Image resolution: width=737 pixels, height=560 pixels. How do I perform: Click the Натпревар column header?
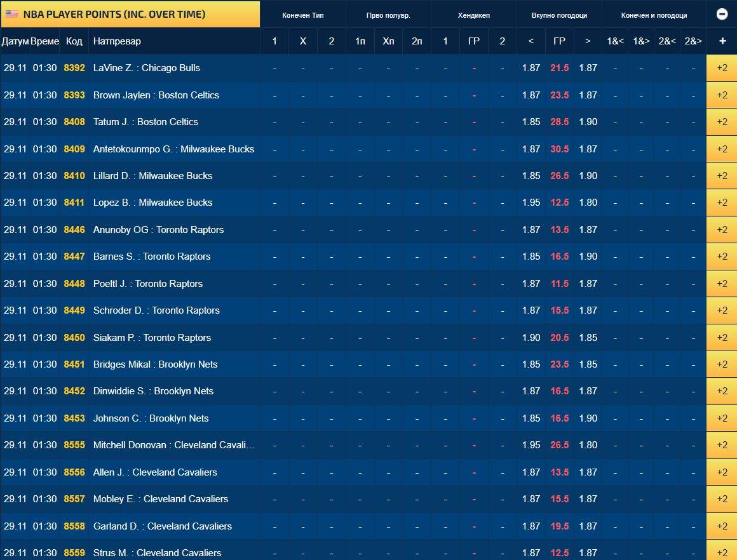coord(117,41)
